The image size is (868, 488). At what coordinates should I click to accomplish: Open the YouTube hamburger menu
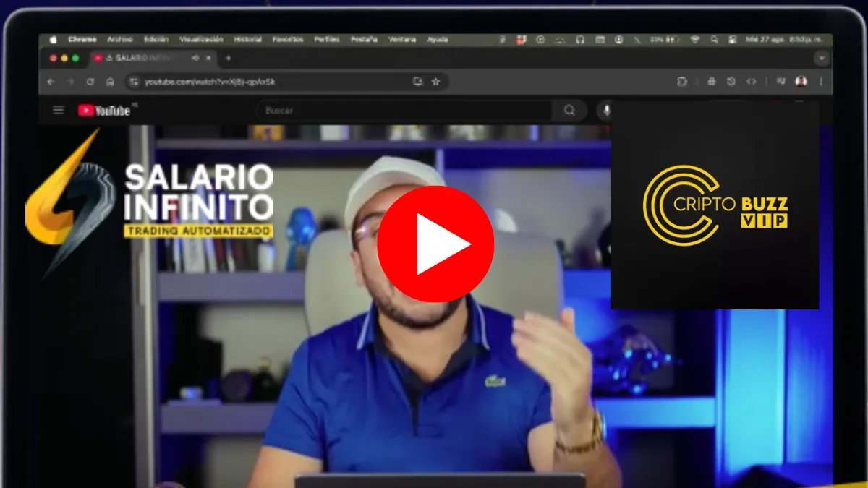pyautogui.click(x=58, y=110)
